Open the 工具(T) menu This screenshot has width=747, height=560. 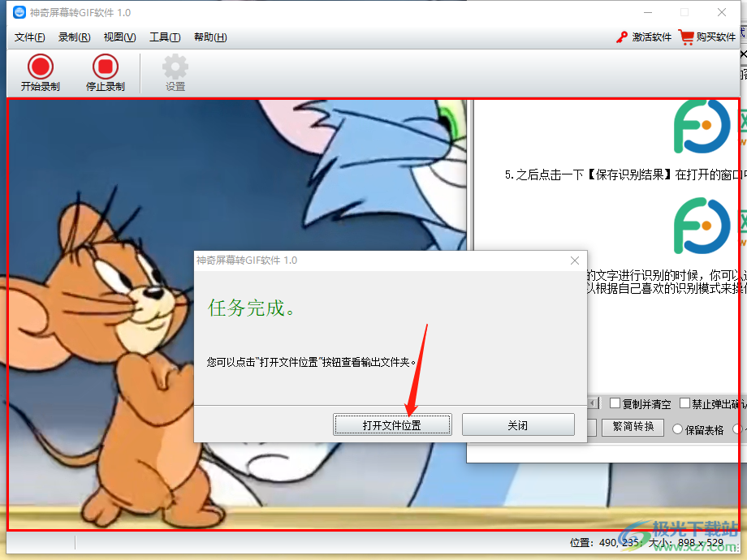tap(165, 37)
